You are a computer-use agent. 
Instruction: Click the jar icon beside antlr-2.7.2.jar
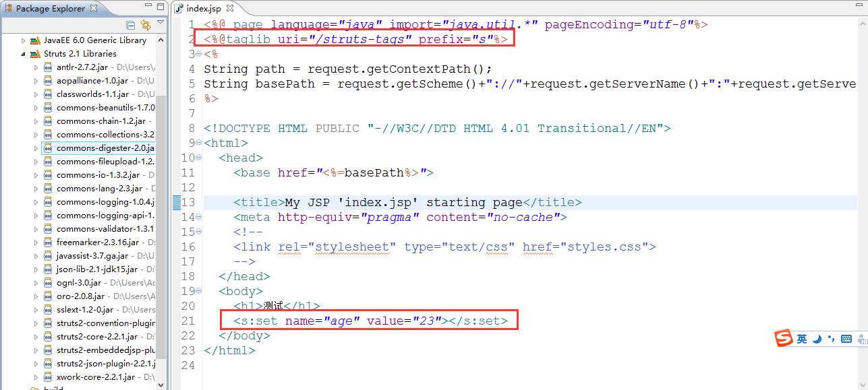49,67
